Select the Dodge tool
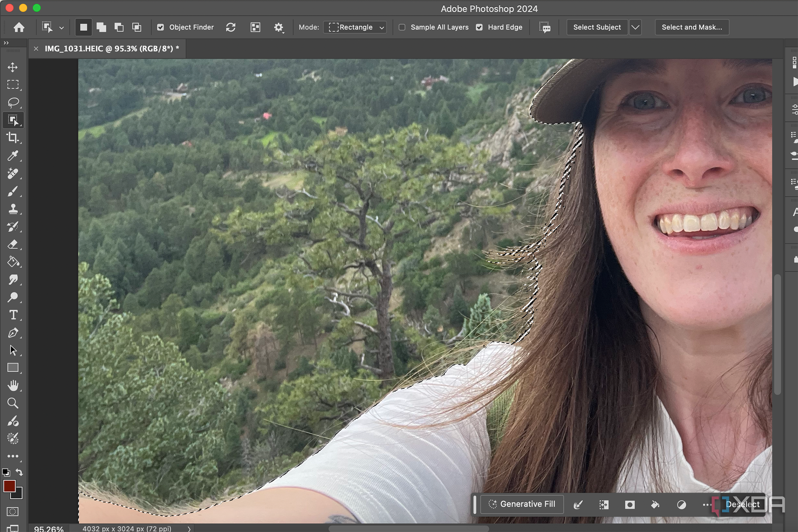This screenshot has width=798, height=532. click(x=13, y=297)
